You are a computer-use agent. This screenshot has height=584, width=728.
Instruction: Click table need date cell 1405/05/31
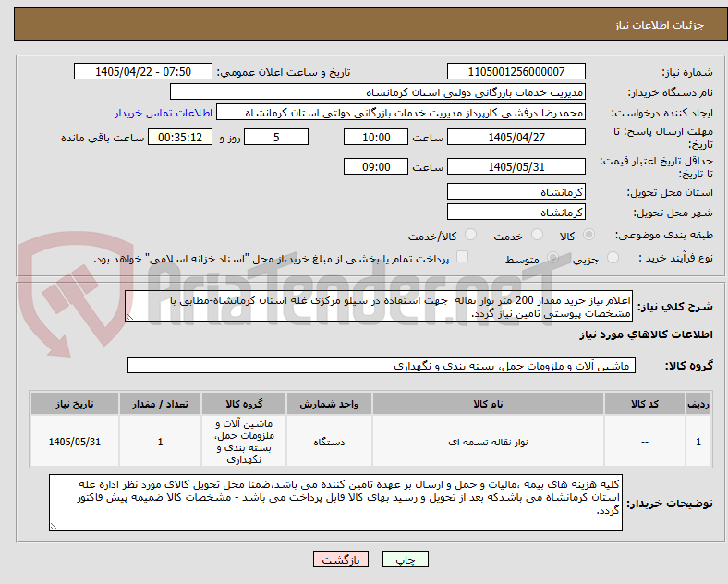pyautogui.click(x=75, y=442)
